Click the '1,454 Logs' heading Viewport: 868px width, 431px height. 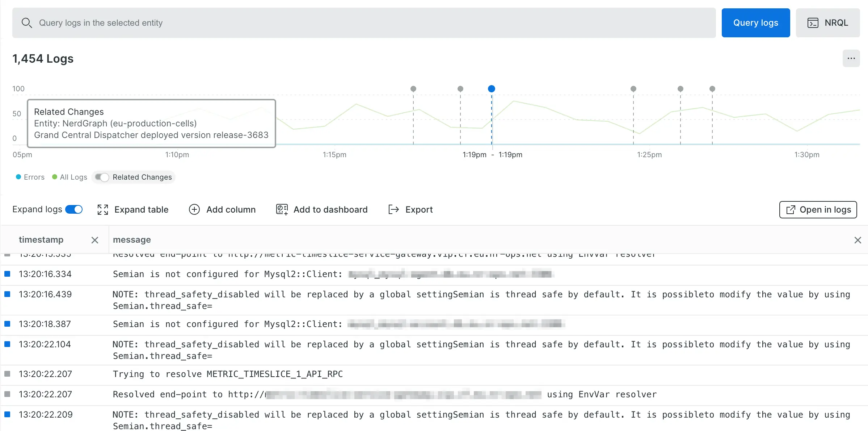[x=43, y=58]
